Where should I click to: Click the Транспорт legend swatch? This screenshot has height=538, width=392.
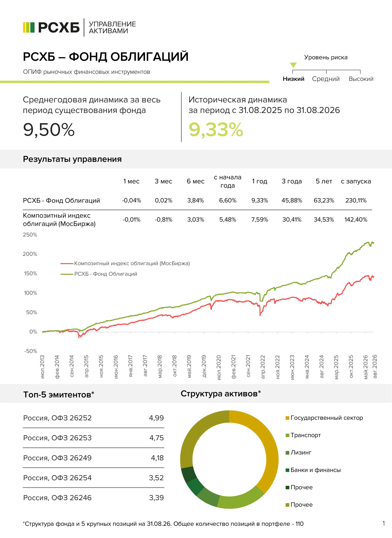(287, 435)
